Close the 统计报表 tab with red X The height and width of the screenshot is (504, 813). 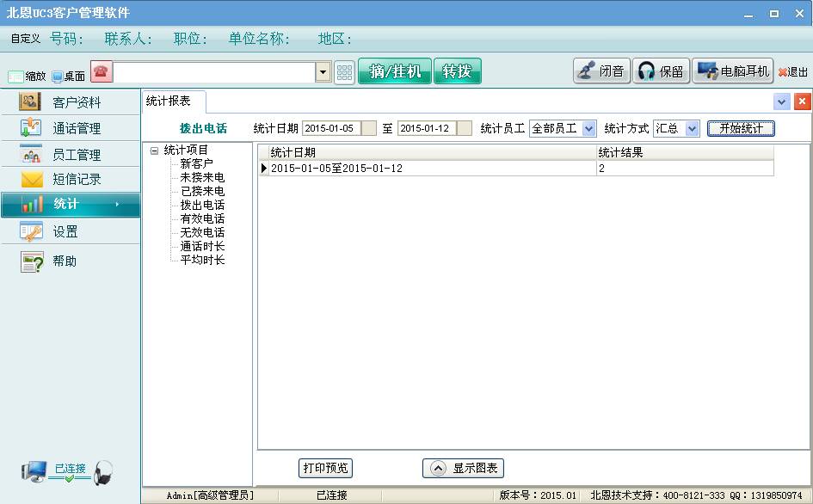coord(802,101)
